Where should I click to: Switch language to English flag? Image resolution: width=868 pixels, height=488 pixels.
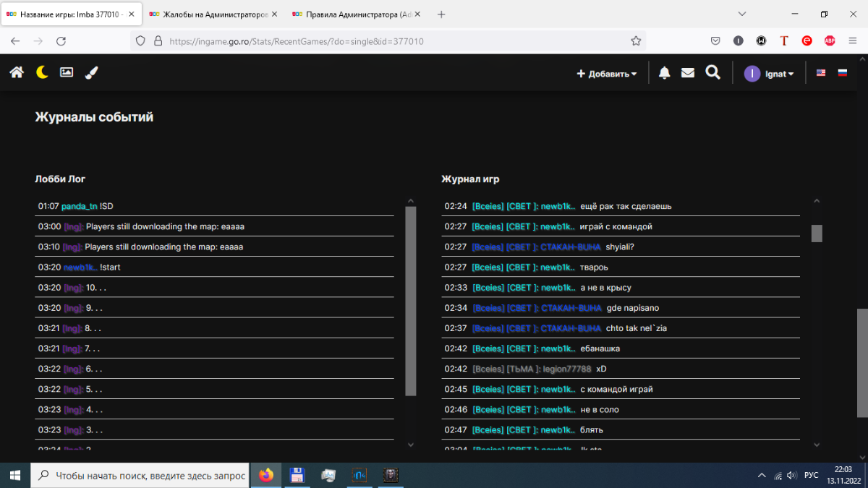click(x=821, y=73)
